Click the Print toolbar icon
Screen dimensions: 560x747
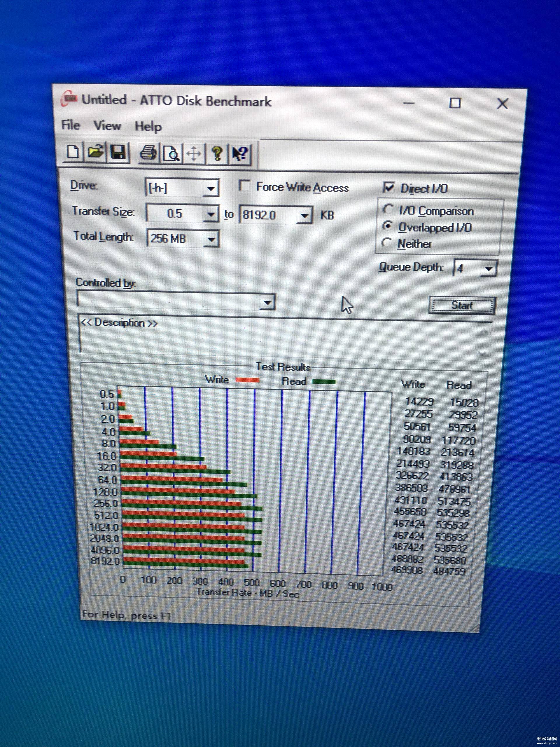point(148,153)
